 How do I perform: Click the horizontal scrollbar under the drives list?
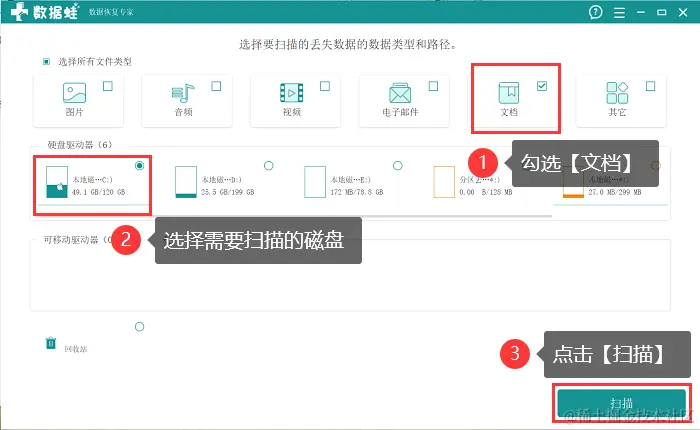292,216
